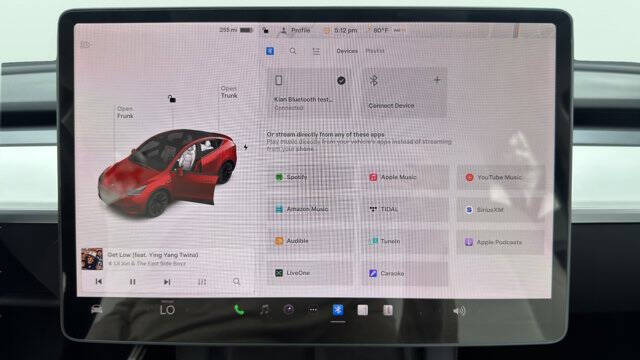
Task: Open the Caraoke app
Action: [405, 273]
